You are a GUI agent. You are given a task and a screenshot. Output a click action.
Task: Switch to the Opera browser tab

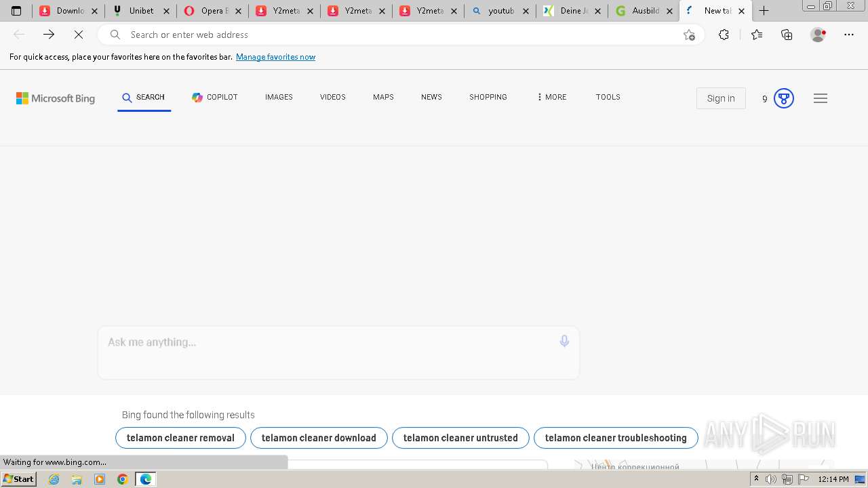(x=213, y=11)
